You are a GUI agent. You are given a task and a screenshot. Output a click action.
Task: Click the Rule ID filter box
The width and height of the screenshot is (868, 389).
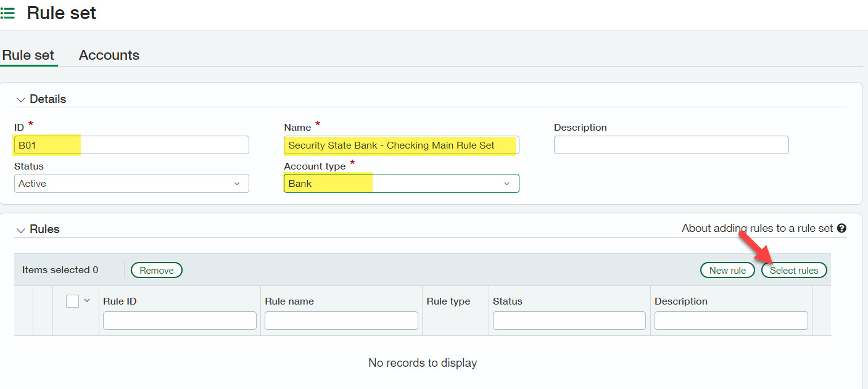point(180,321)
